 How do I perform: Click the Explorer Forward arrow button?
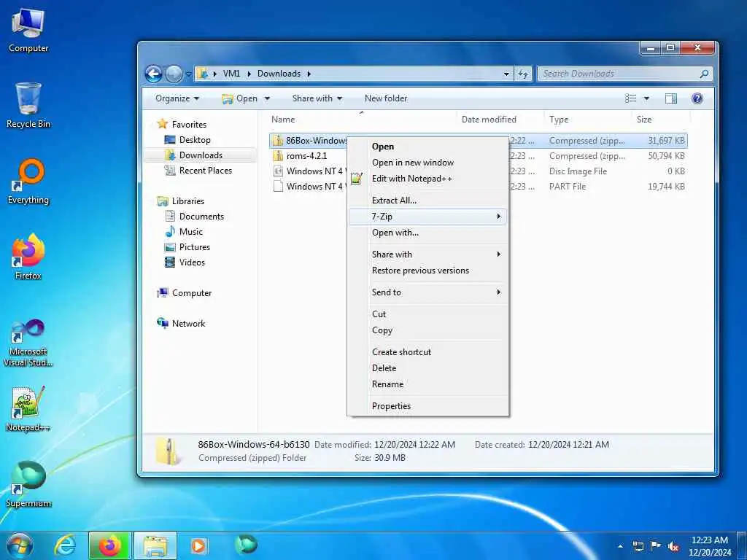(174, 74)
